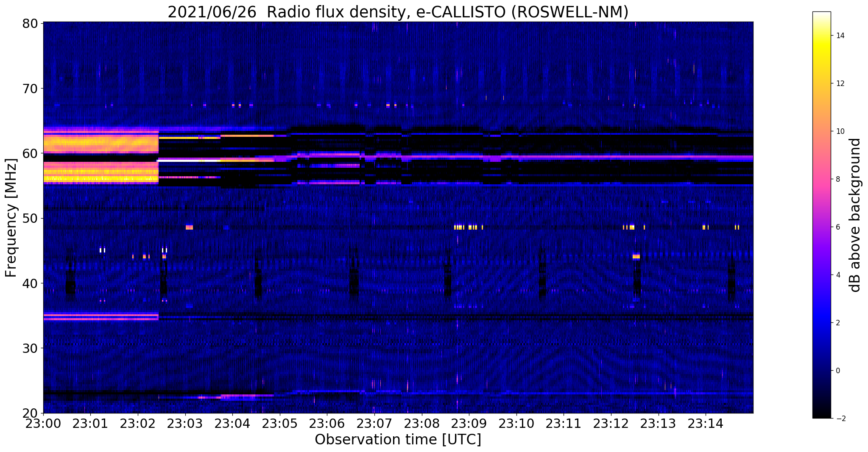This screenshot has height=452, width=868.
Task: Click the 23:05 time tick label
Action: [x=280, y=424]
